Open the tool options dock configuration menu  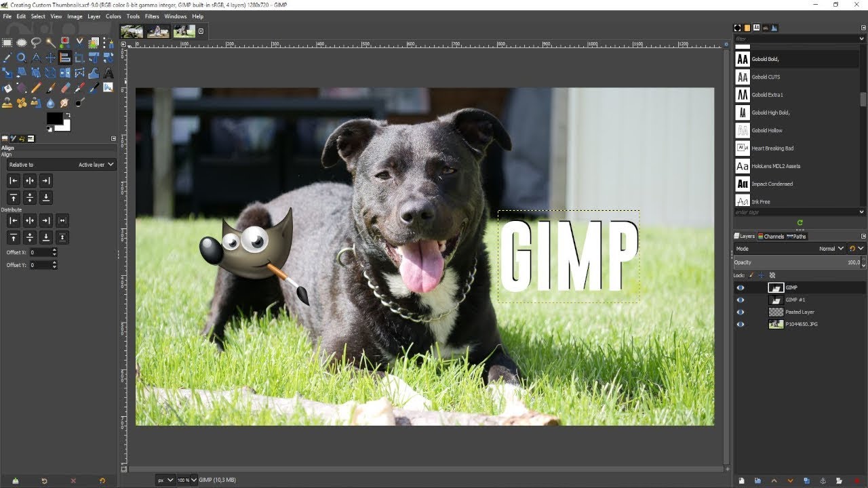113,138
